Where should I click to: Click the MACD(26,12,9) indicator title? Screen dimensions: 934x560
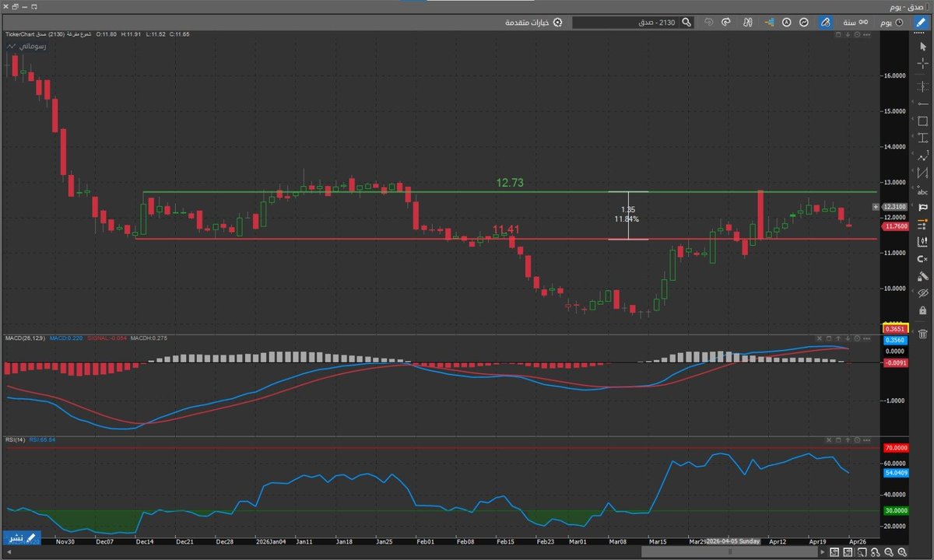(25, 338)
